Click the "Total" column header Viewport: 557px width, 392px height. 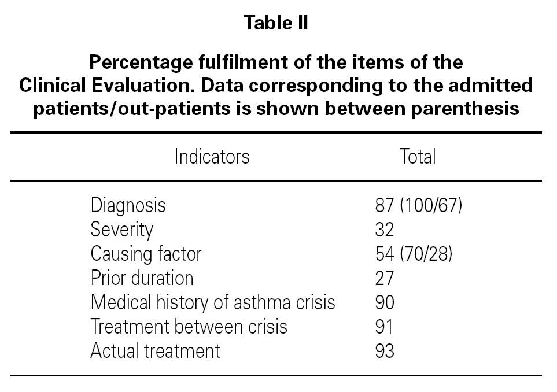pos(418,157)
